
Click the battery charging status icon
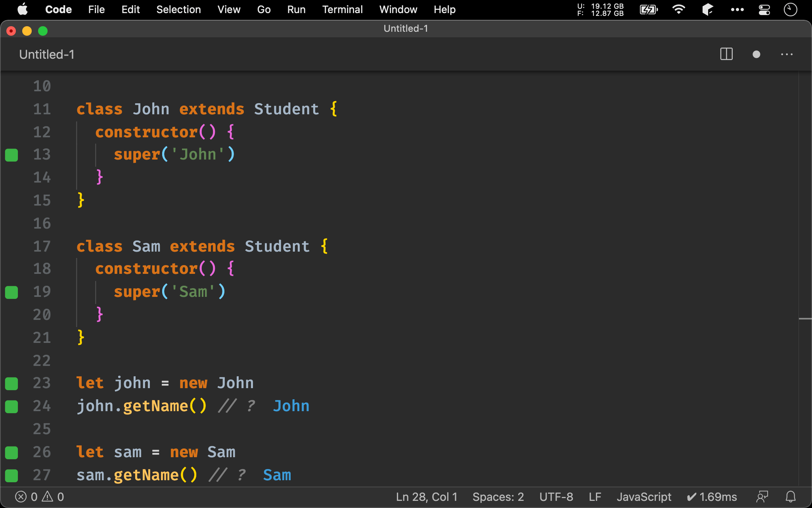tap(649, 10)
